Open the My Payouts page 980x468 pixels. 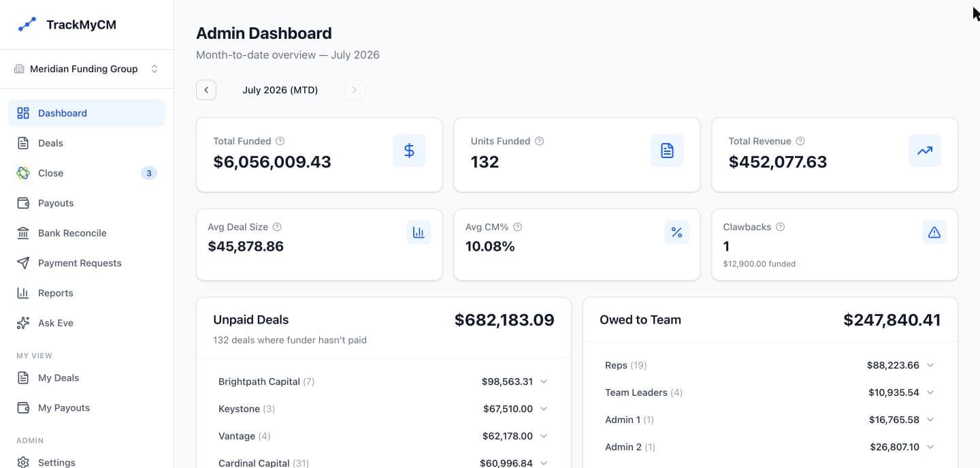coord(86,407)
